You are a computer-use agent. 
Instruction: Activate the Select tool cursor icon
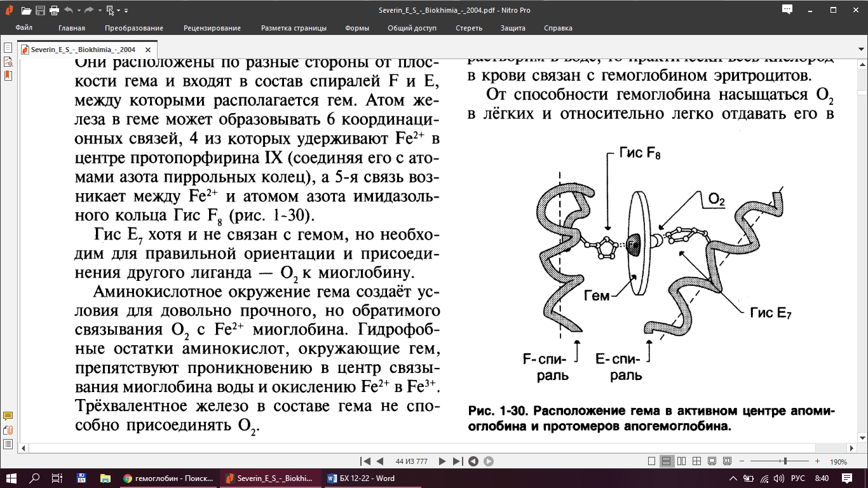[111, 10]
